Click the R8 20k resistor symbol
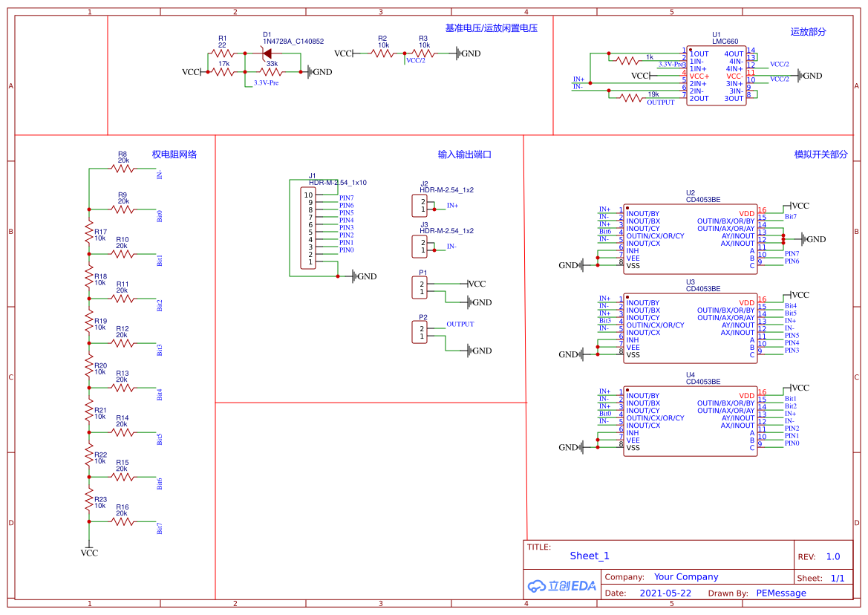Image resolution: width=868 pixels, height=615 pixels. [123, 169]
